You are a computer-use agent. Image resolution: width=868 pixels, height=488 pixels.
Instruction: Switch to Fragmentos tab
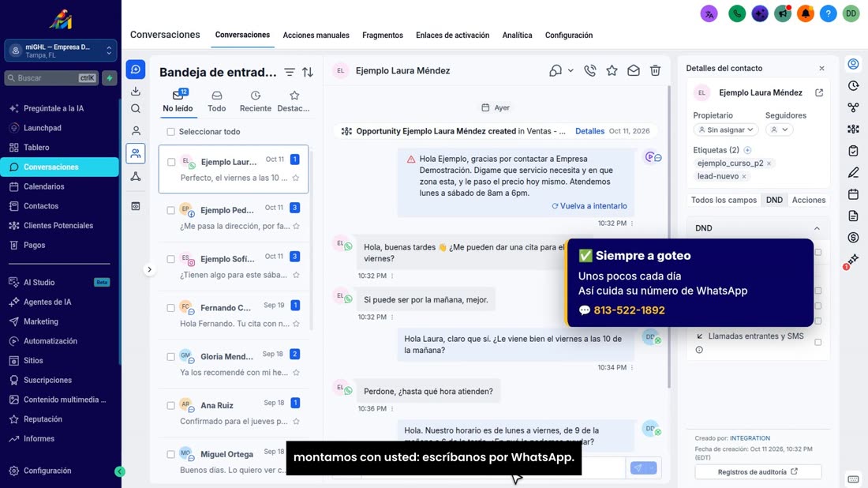383,35
